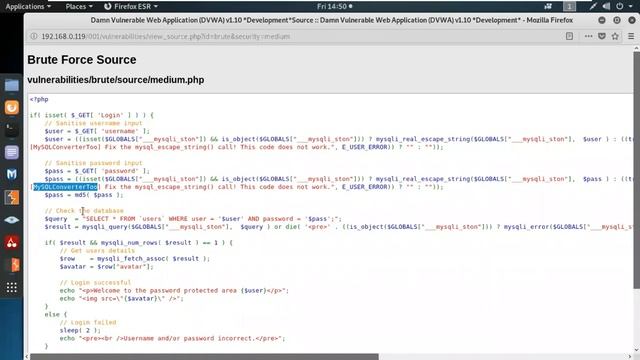Launch Metasploit from the dock
The width and height of the screenshot is (640, 360).
coord(11,174)
